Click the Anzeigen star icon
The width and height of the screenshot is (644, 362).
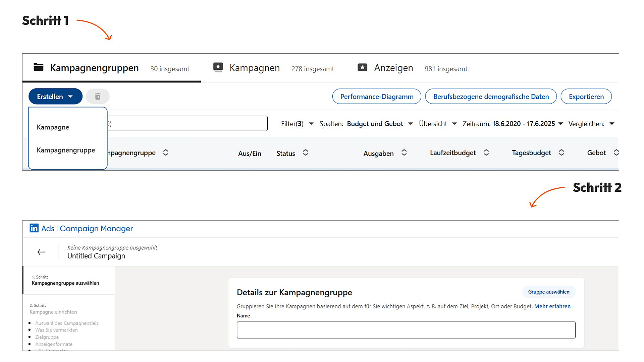point(362,67)
